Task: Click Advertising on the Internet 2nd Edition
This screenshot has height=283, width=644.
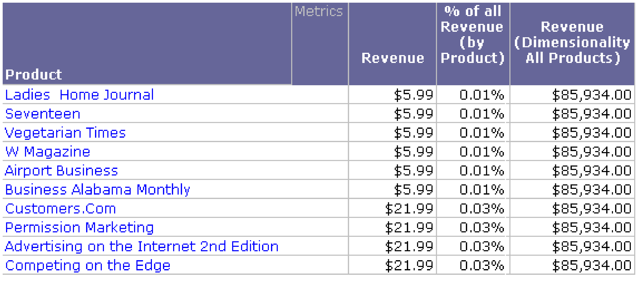Action: pyautogui.click(x=142, y=246)
